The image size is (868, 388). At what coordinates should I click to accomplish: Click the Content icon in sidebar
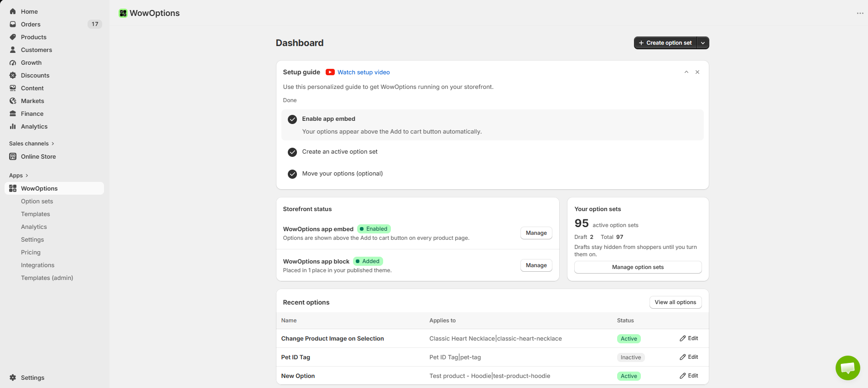pos(13,88)
